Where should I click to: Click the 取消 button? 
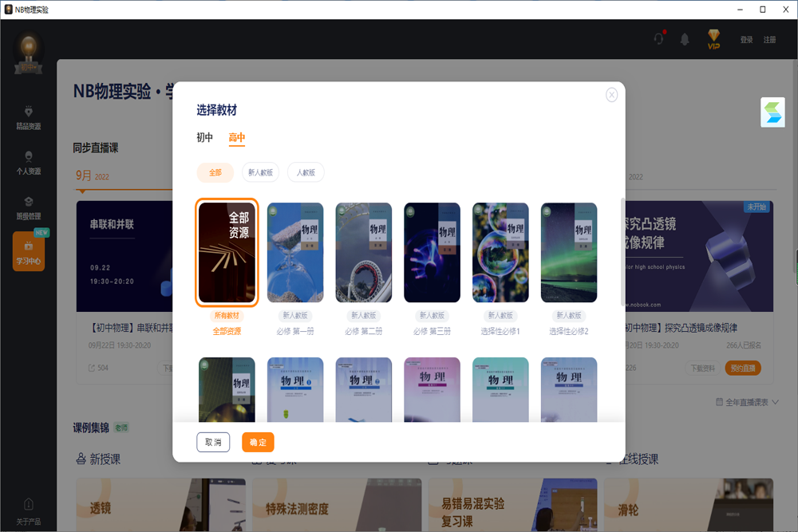[213, 443]
